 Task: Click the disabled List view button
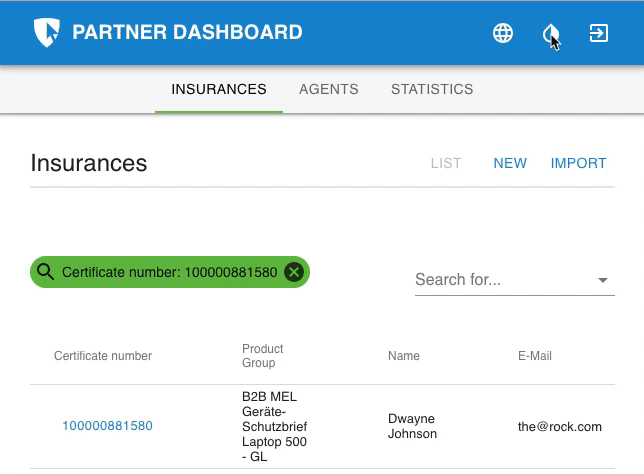446,163
